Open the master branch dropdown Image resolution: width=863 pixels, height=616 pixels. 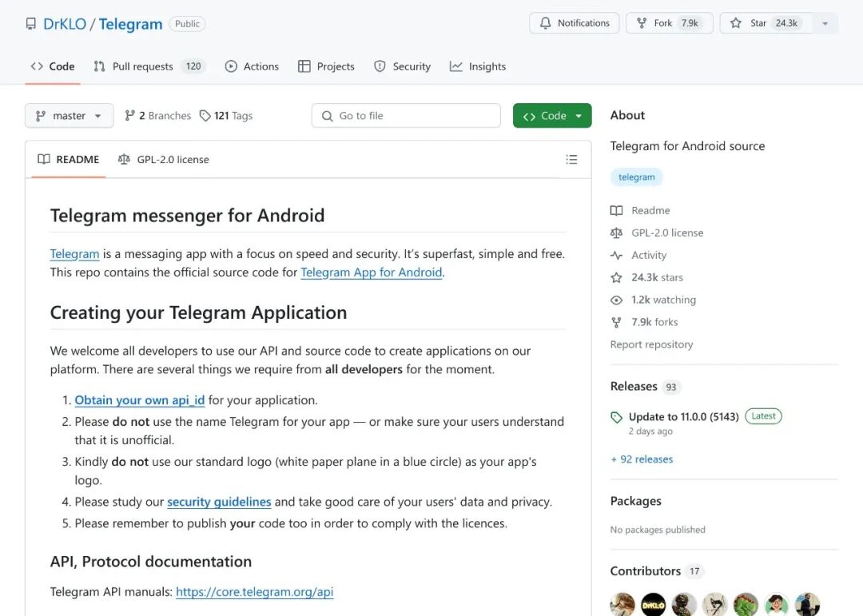pos(70,116)
